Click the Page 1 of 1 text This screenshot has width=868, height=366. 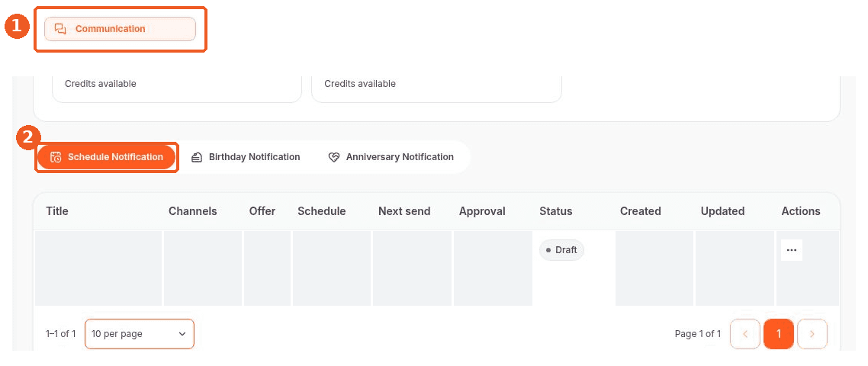(698, 334)
